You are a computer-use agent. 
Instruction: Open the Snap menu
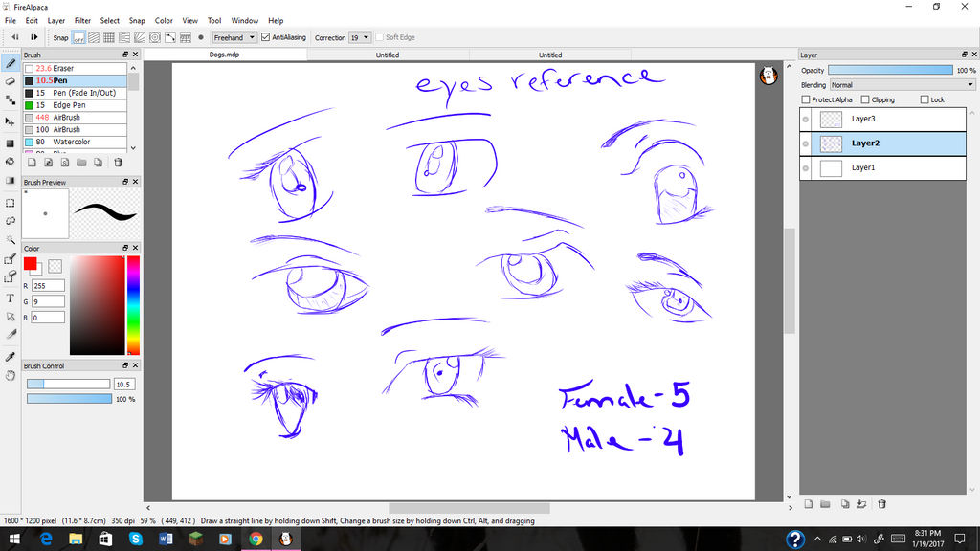coord(137,21)
